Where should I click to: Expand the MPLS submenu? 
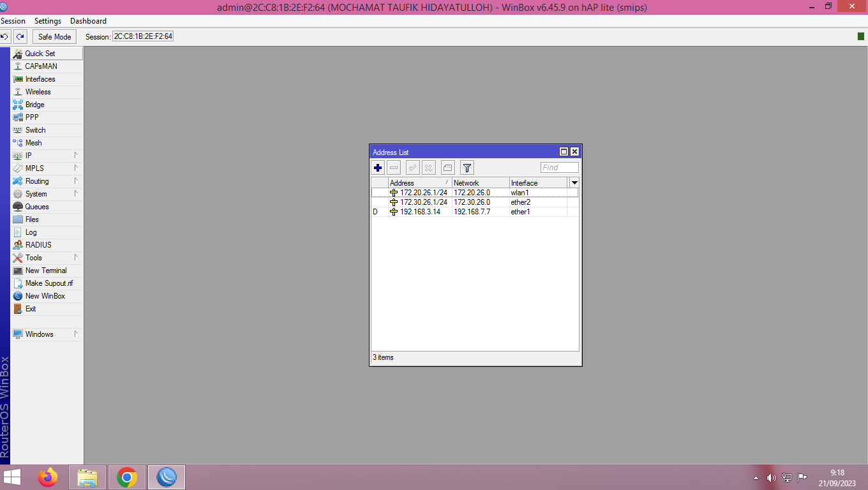point(47,168)
